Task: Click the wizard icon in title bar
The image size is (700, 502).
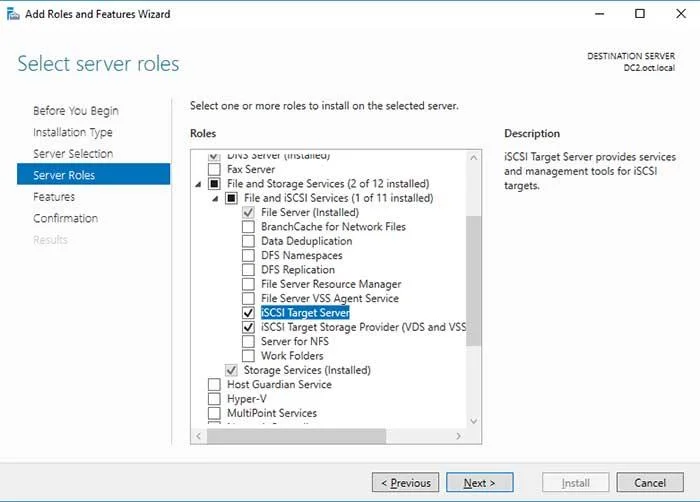Action: 13,14
